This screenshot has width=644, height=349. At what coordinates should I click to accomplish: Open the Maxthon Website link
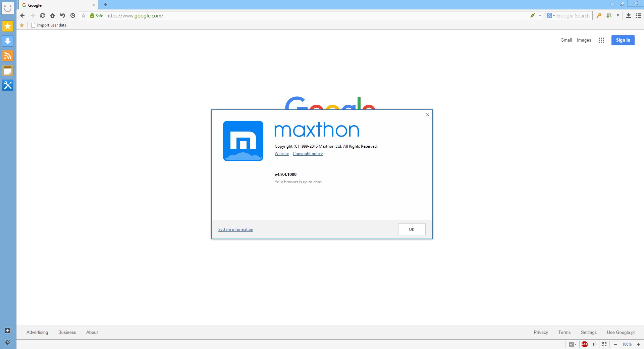(282, 154)
